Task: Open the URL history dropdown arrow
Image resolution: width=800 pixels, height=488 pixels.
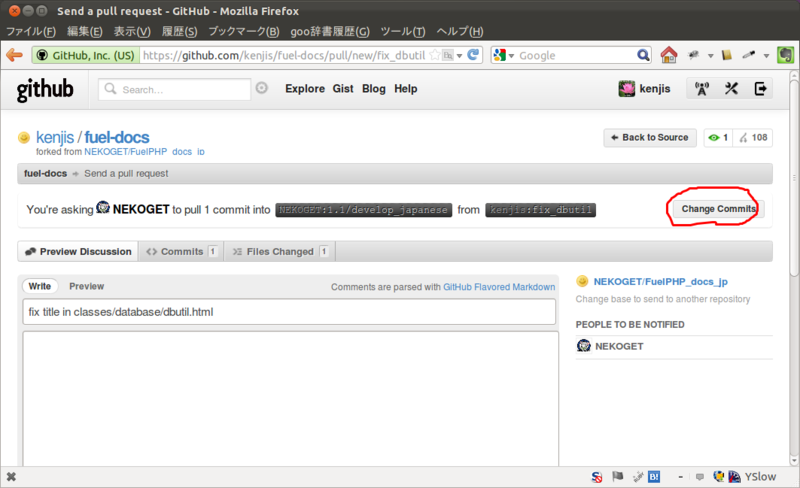Action: 459,55
